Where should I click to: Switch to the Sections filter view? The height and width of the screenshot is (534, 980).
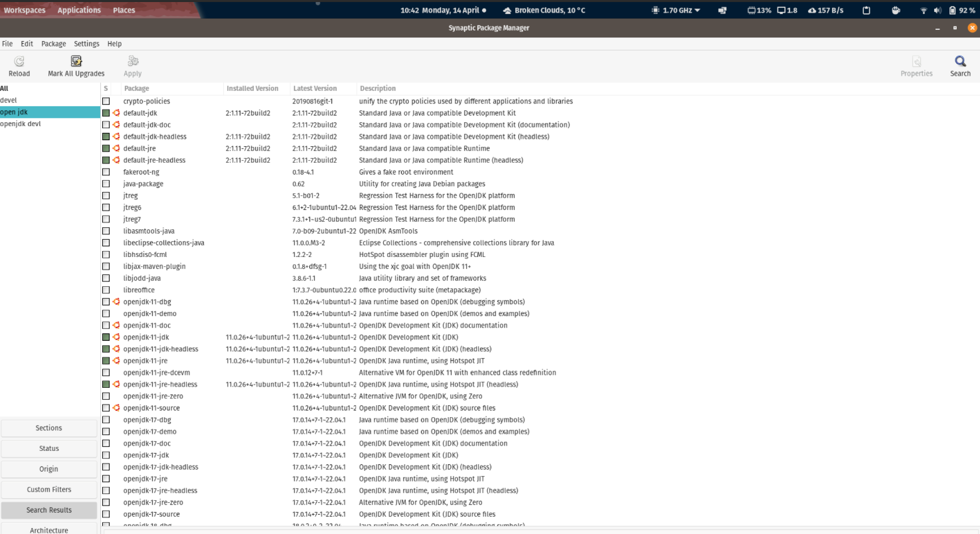pos(49,428)
